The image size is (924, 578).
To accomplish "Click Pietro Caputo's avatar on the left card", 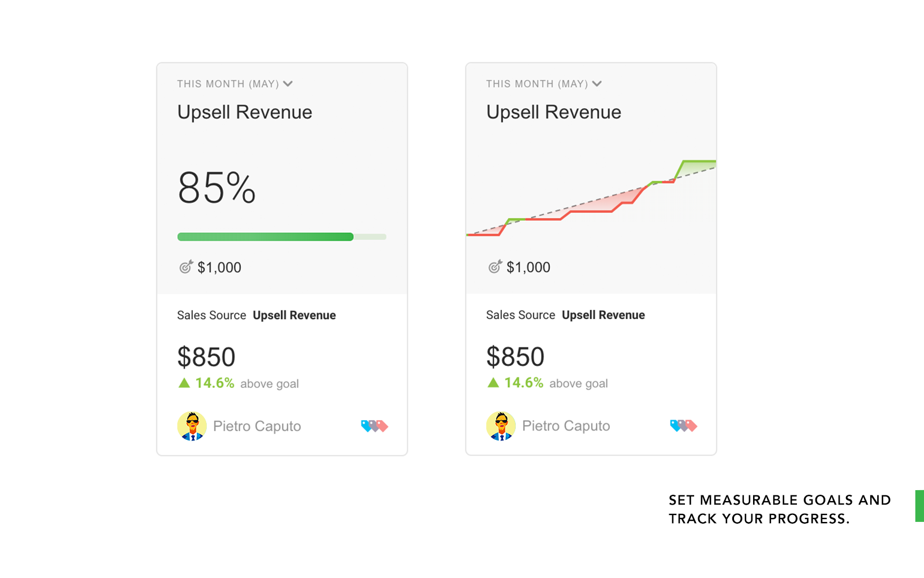I will 192,426.
